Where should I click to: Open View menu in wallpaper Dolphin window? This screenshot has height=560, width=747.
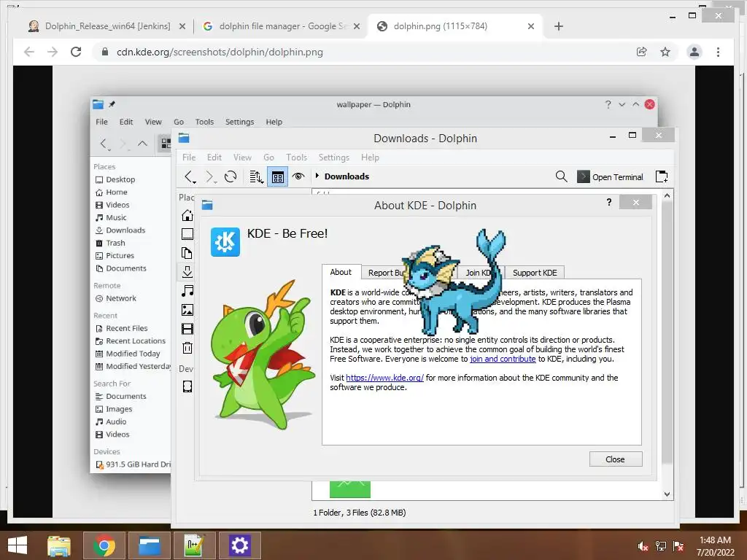pyautogui.click(x=153, y=122)
